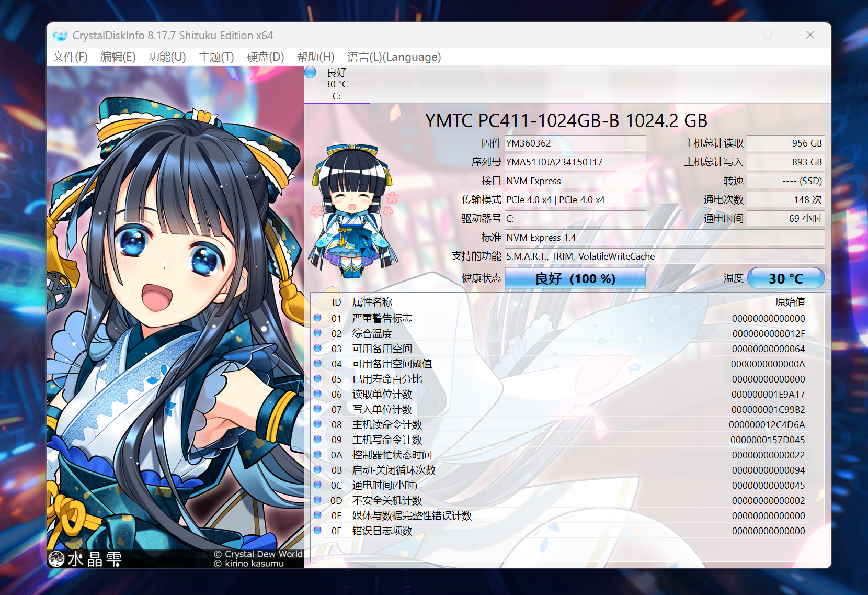This screenshot has height=595, width=868.
Task: Click raw value 0000000157D045
Action: pyautogui.click(x=768, y=440)
